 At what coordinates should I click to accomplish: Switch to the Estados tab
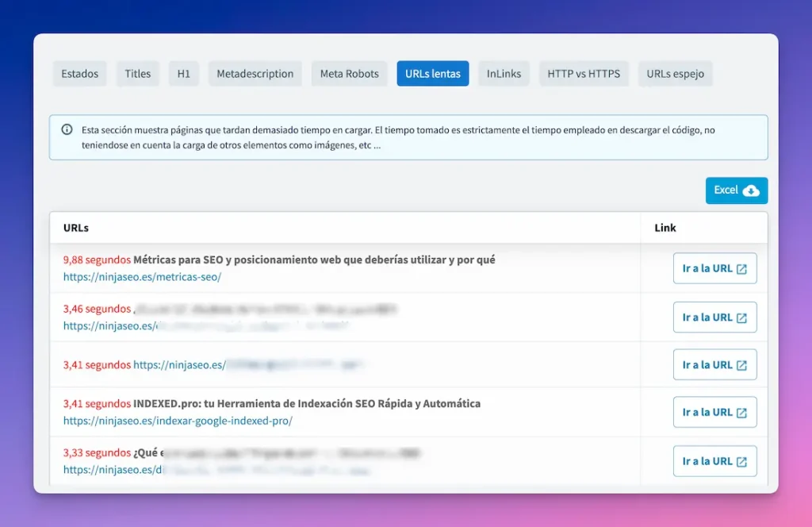click(79, 73)
